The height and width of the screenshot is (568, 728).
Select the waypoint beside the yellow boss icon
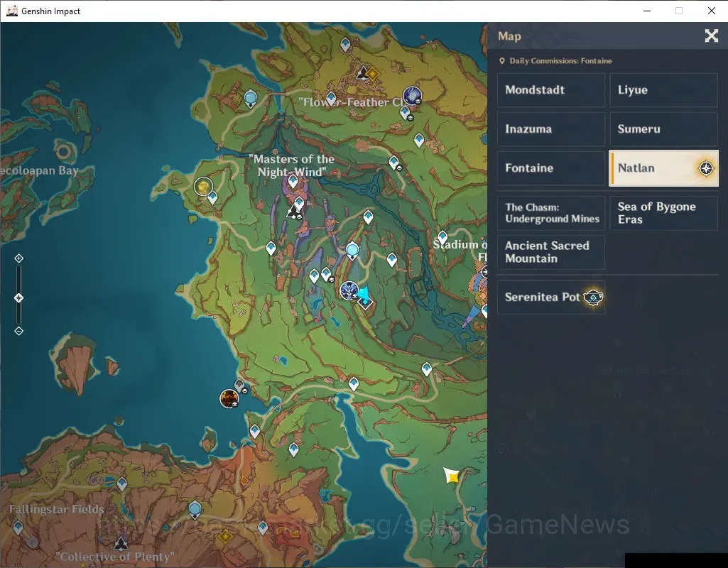pyautogui.click(x=212, y=198)
